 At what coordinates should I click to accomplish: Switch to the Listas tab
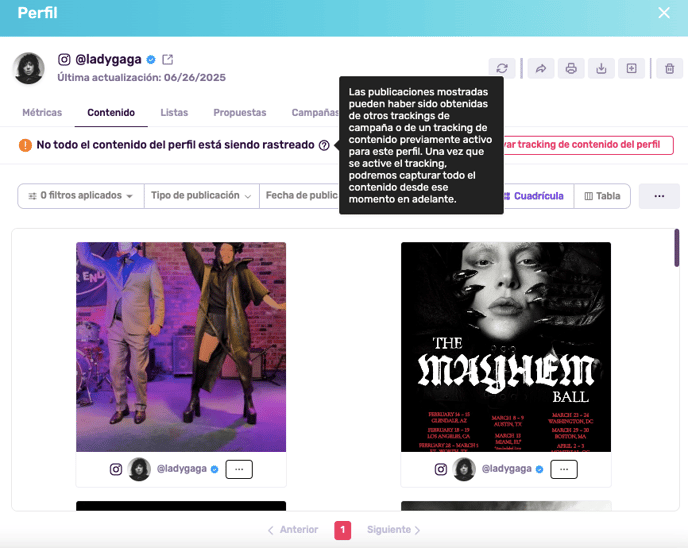(174, 113)
